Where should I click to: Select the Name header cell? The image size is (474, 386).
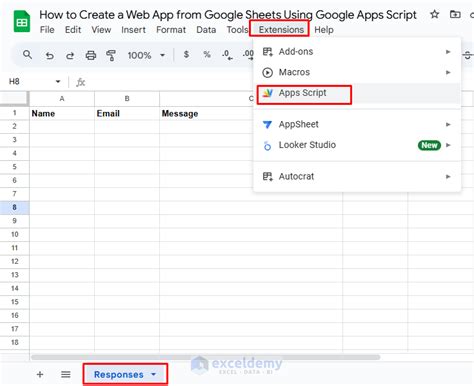[62, 113]
